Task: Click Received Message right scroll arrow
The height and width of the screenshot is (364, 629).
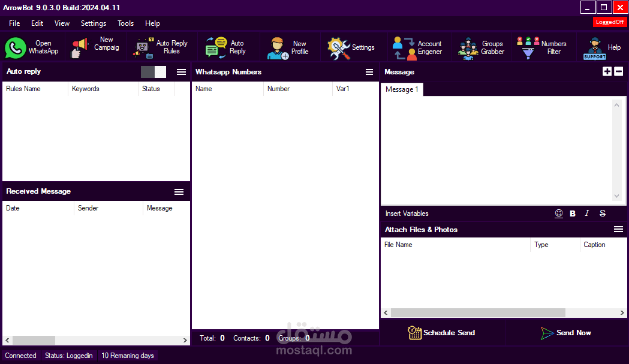Action: 185,340
